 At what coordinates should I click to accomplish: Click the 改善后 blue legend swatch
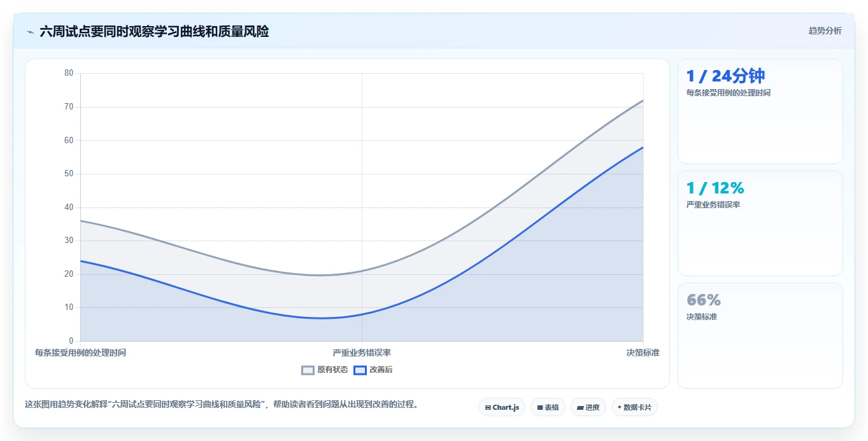click(360, 370)
